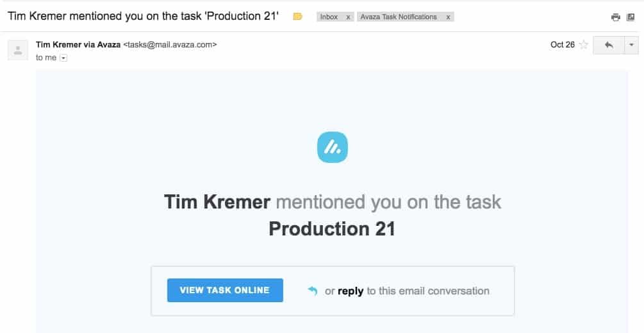Image resolution: width=644 pixels, height=333 pixels.
Task: Open email in new window icon
Action: [631, 17]
